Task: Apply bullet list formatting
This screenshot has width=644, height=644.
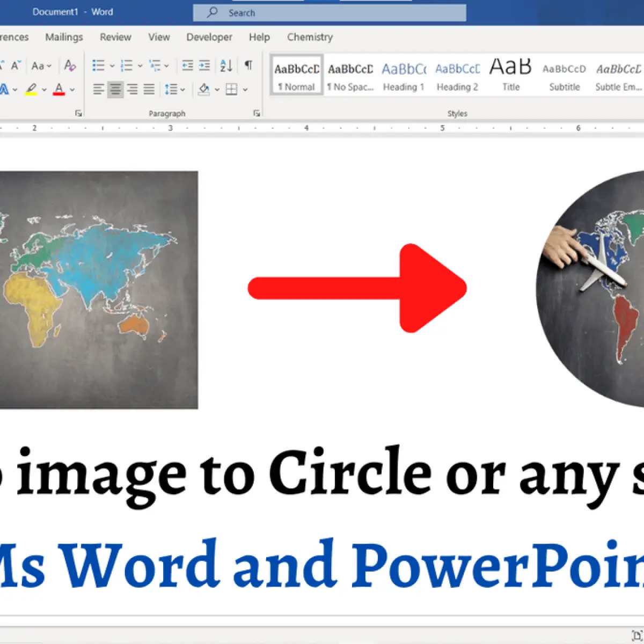Action: (98, 65)
